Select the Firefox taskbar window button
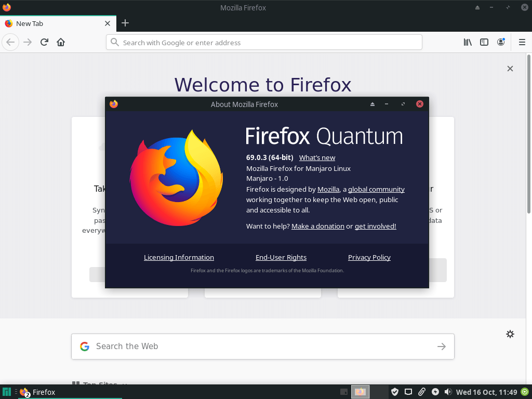532x399 pixels. point(70,392)
